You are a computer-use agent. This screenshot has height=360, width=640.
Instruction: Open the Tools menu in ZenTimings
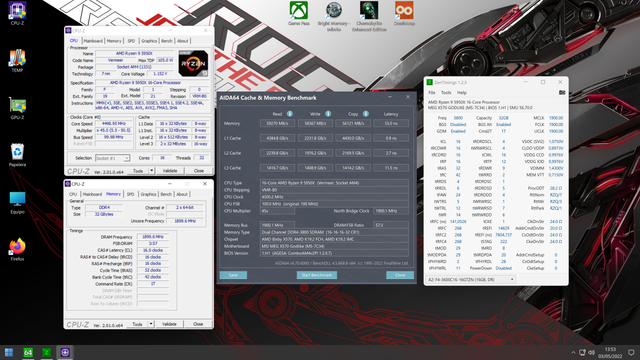click(446, 93)
